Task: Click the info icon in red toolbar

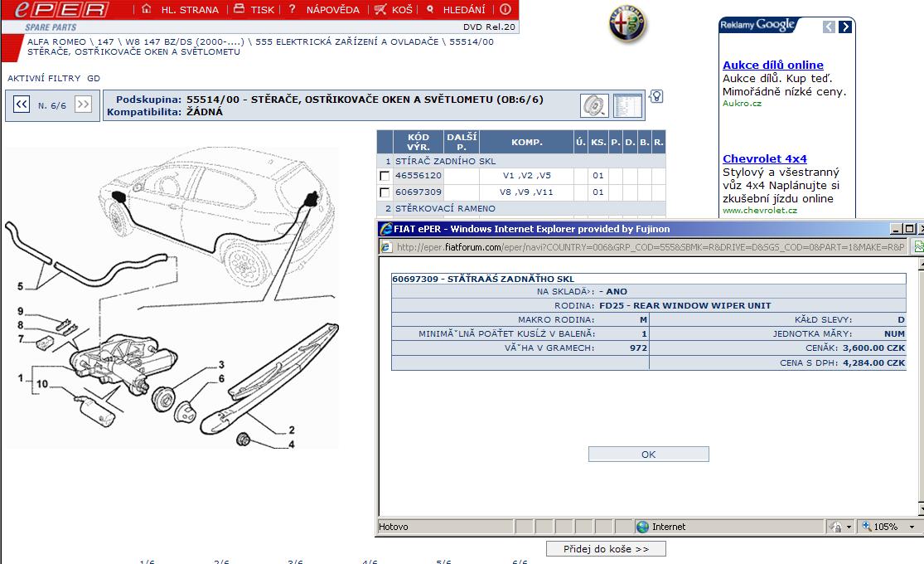Action: (x=506, y=9)
